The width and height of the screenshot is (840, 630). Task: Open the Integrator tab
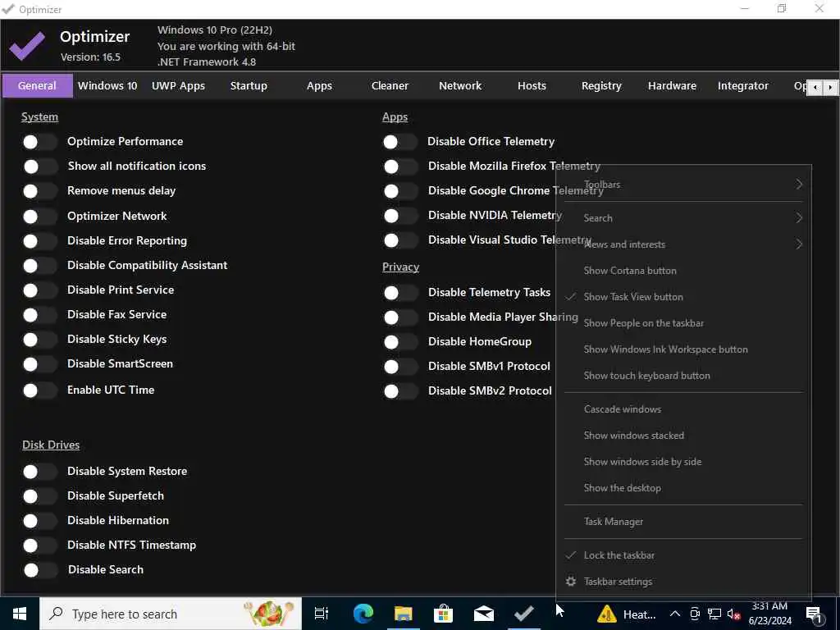click(x=743, y=85)
